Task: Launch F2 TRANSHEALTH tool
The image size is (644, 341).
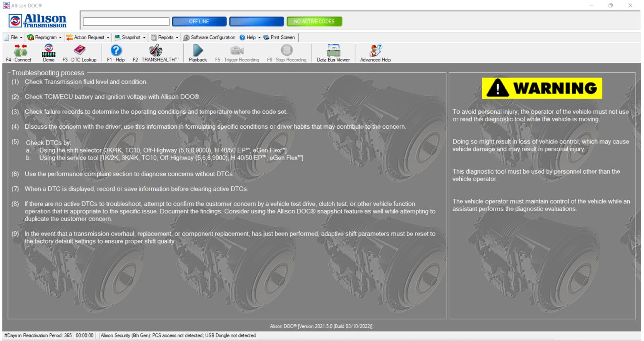Action: (x=156, y=53)
